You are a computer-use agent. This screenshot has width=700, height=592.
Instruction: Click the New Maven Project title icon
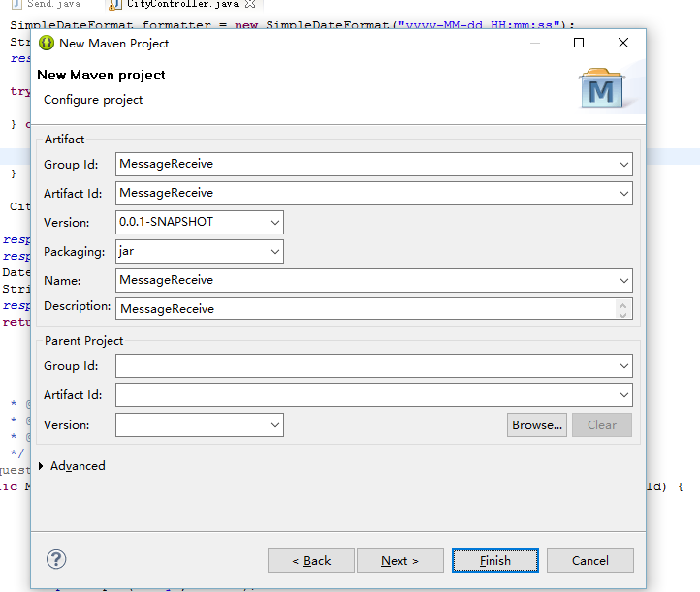47,44
